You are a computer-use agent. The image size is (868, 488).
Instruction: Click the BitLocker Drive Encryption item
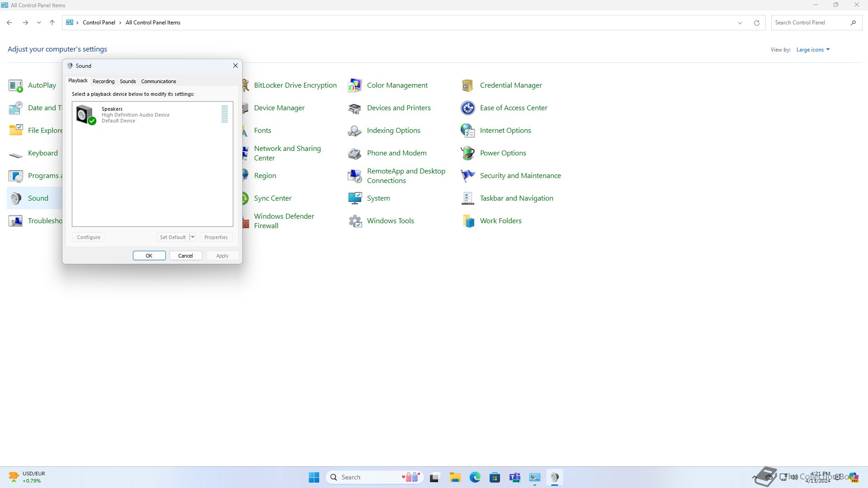pyautogui.click(x=295, y=85)
